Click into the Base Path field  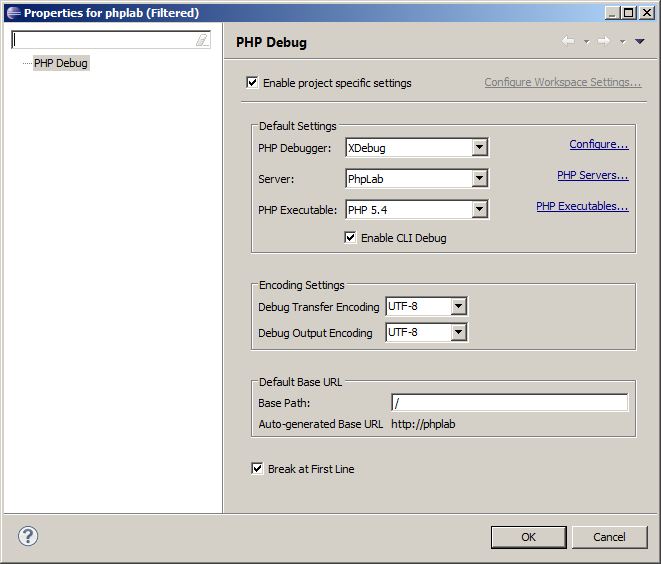510,403
